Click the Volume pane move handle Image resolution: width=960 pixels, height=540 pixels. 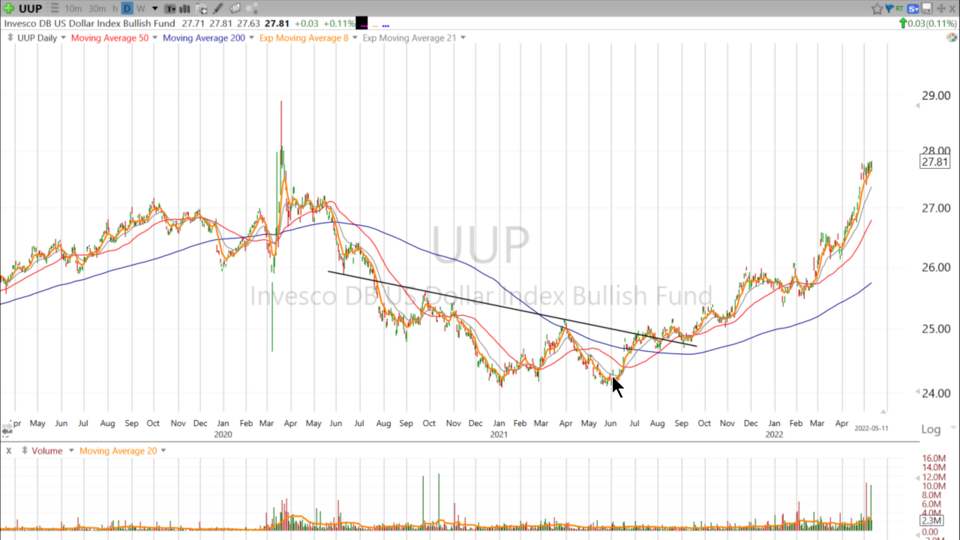pyautogui.click(x=24, y=451)
